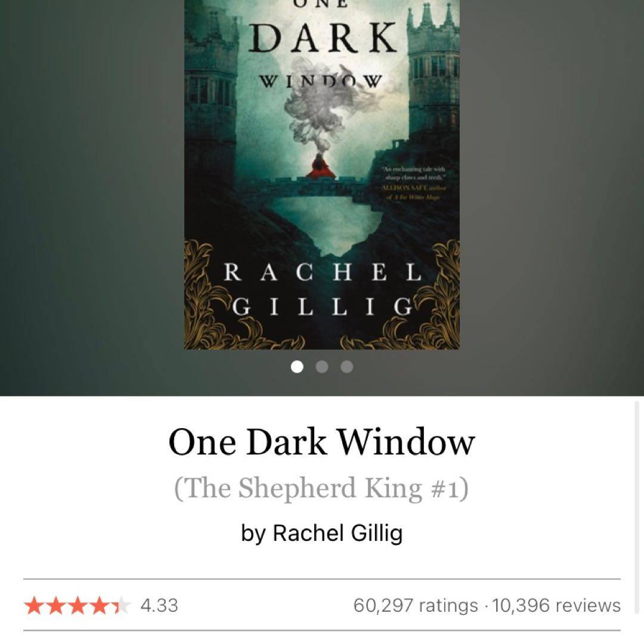Open the 10,396 reviews list
Viewport: 644px width, 644px height.
[x=556, y=605]
